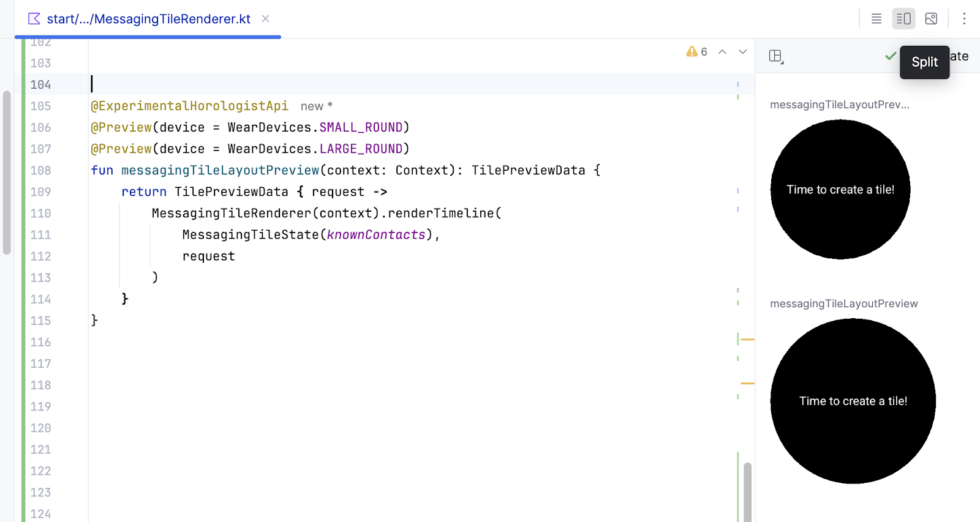This screenshot has height=522, width=980.
Task: Click the knownContacts reference in code
Action: [x=375, y=235]
